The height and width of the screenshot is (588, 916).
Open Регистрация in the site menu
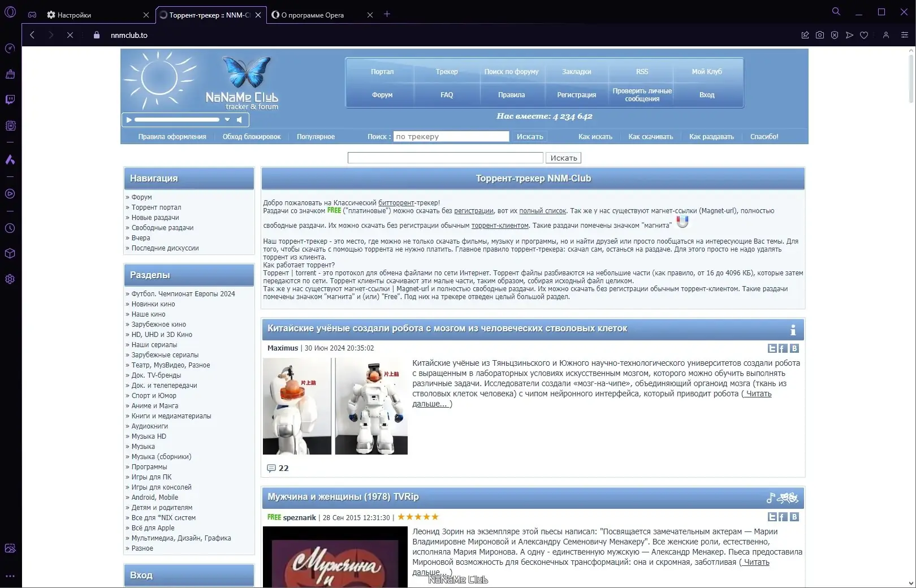(577, 95)
